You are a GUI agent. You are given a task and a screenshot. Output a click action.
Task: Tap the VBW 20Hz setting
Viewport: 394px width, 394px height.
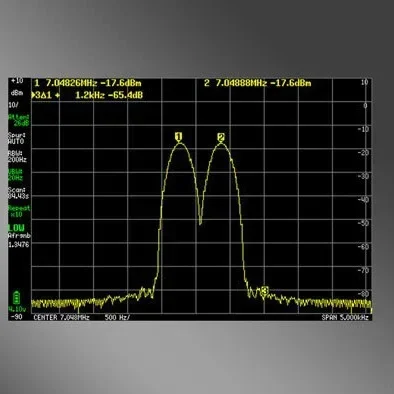pos(16,175)
